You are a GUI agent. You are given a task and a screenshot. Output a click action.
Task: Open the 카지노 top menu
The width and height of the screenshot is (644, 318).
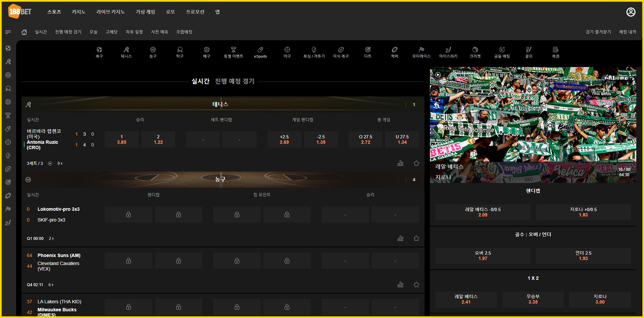coord(79,12)
